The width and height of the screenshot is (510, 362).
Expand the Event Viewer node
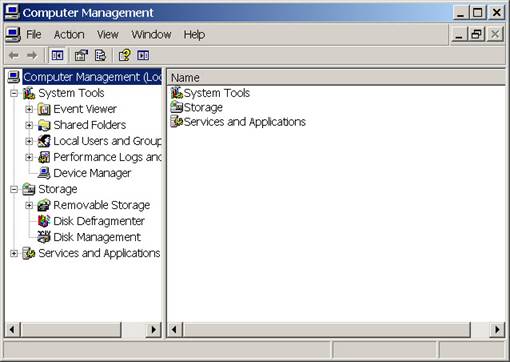click(29, 109)
